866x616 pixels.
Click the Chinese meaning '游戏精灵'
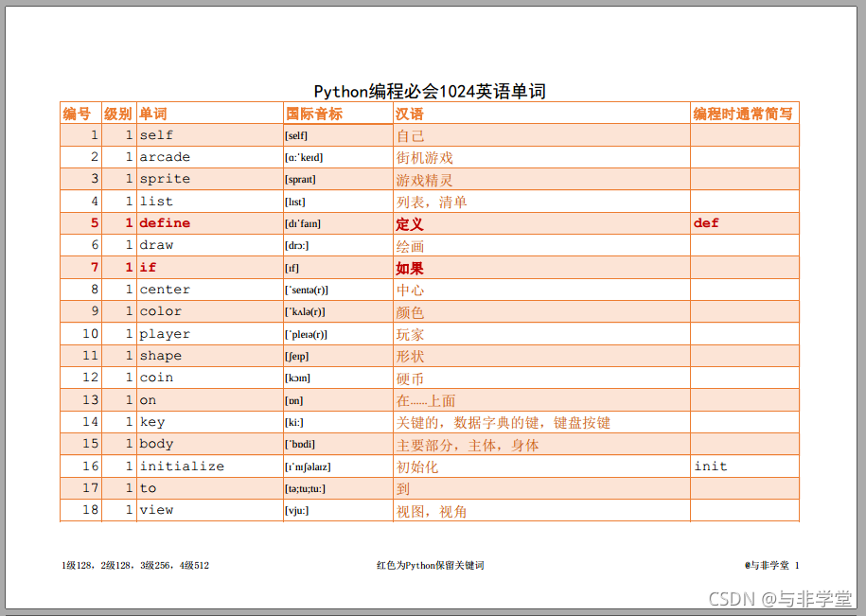[425, 180]
